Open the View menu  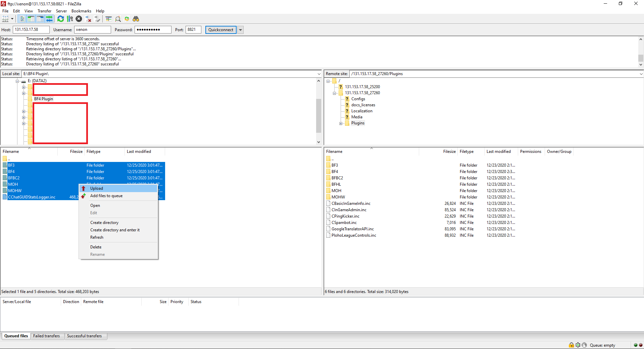tap(29, 11)
